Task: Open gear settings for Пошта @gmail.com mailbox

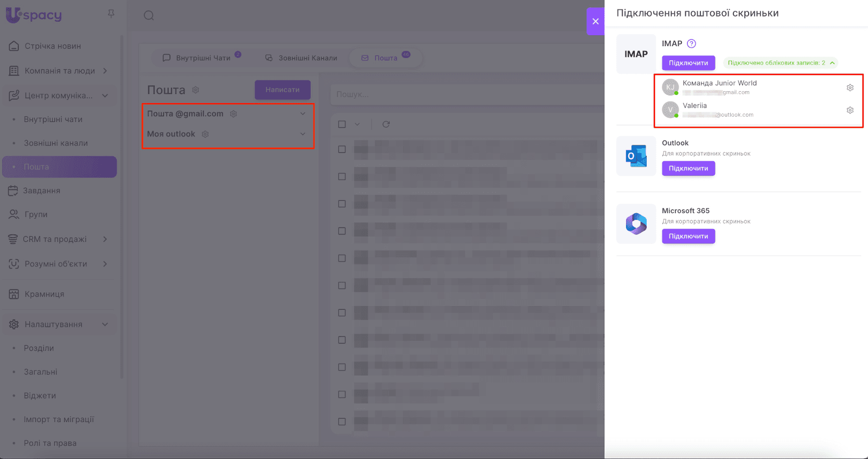Action: (233, 114)
